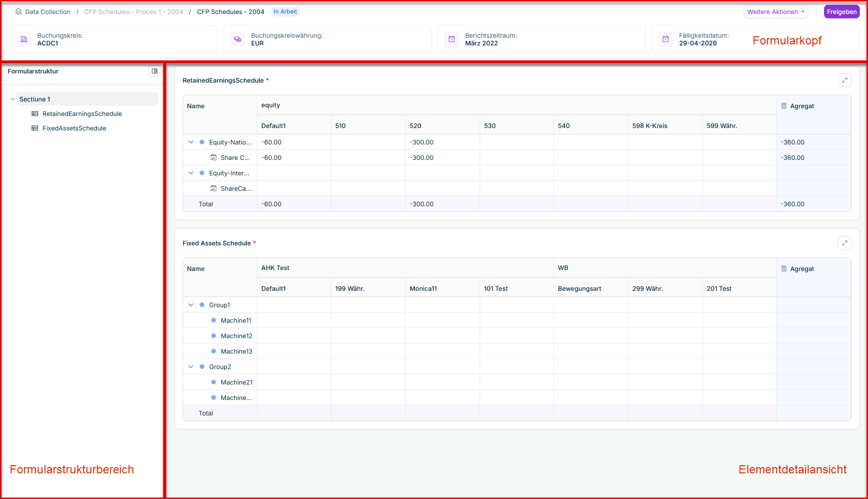868x499 pixels.
Task: Select RetainedEarningsSchedule in the form structure
Action: pyautogui.click(x=82, y=114)
